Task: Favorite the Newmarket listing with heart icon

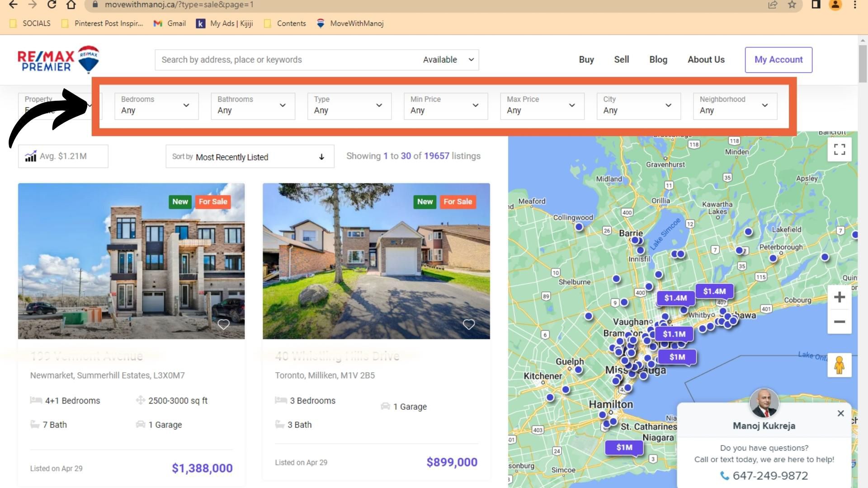Action: [x=223, y=324]
